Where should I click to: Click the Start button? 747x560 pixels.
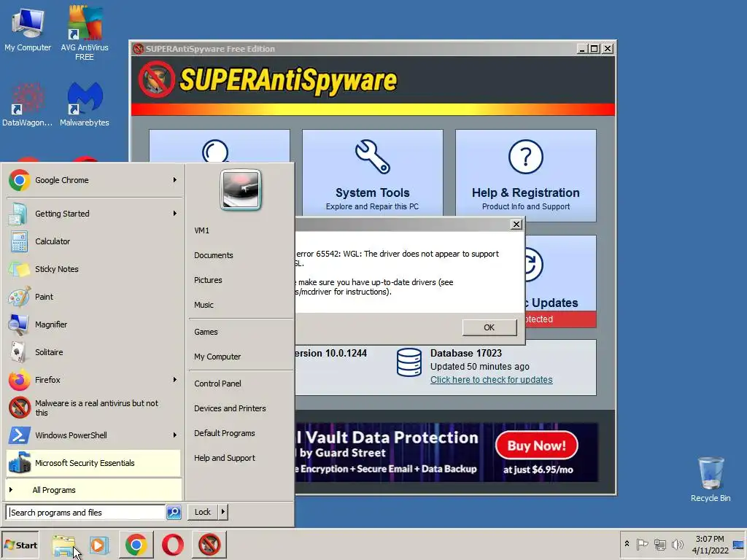(20, 545)
